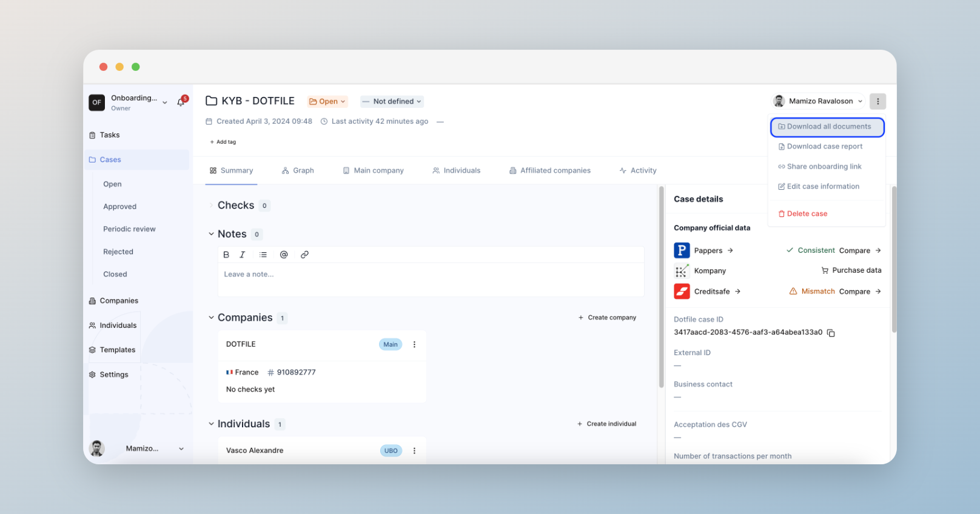Open the Open status dropdown
Viewport: 980px width, 514px height.
click(327, 101)
